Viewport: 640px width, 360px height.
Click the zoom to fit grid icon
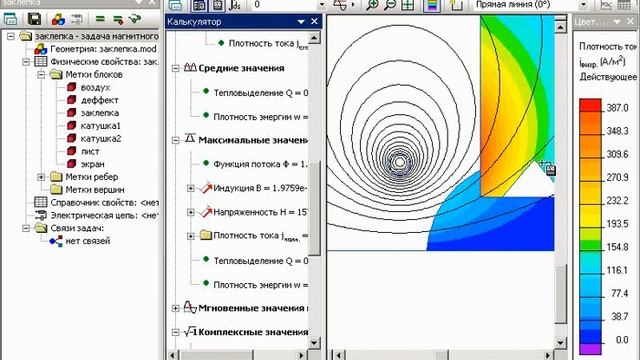408,5
